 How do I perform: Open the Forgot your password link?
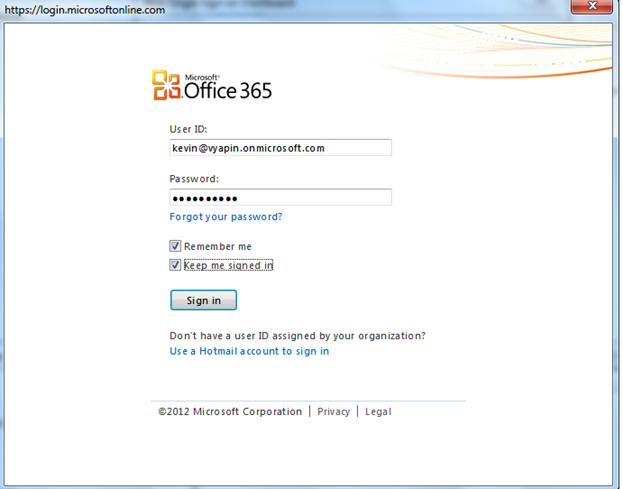(226, 217)
